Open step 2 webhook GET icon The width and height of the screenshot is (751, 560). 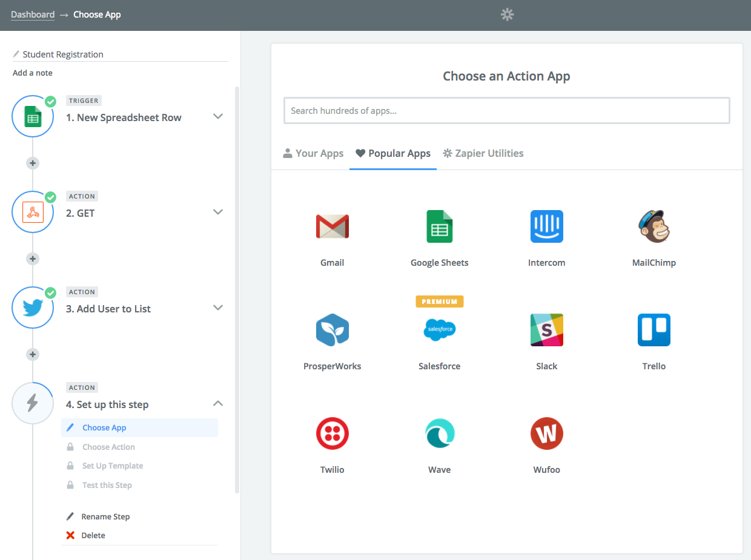[33, 212]
